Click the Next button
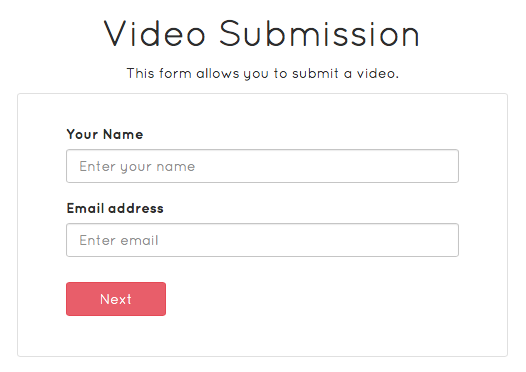 point(116,299)
